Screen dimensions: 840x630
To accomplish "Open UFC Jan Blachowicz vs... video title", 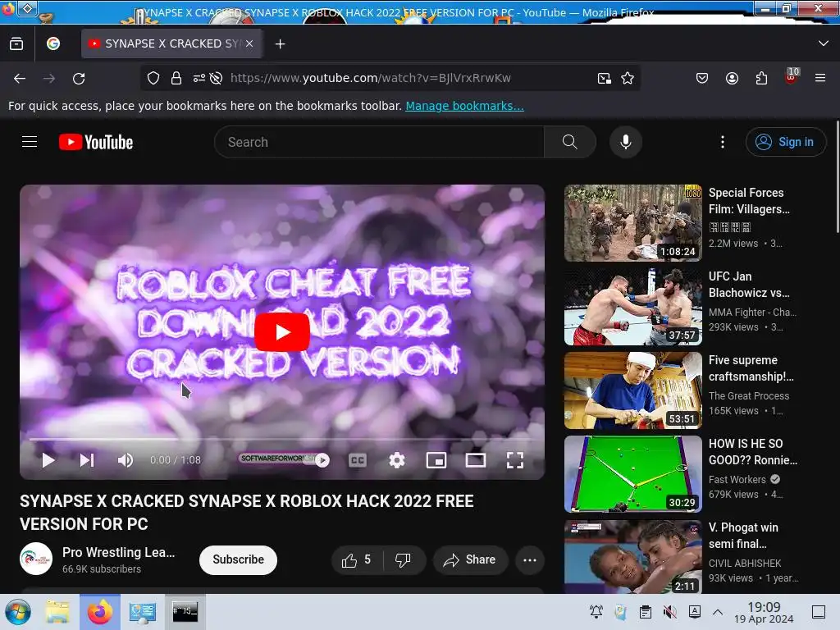I will pos(749,285).
